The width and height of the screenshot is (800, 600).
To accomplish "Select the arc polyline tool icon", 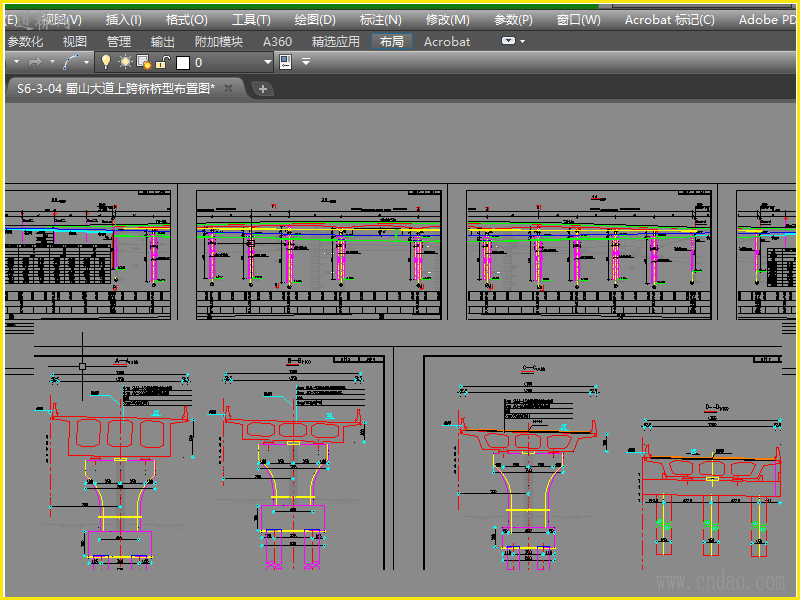I will (x=71, y=62).
